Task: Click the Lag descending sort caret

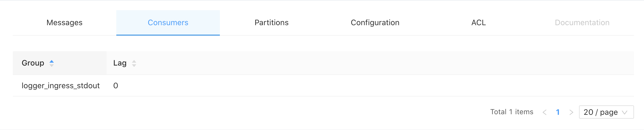Action: point(134,66)
